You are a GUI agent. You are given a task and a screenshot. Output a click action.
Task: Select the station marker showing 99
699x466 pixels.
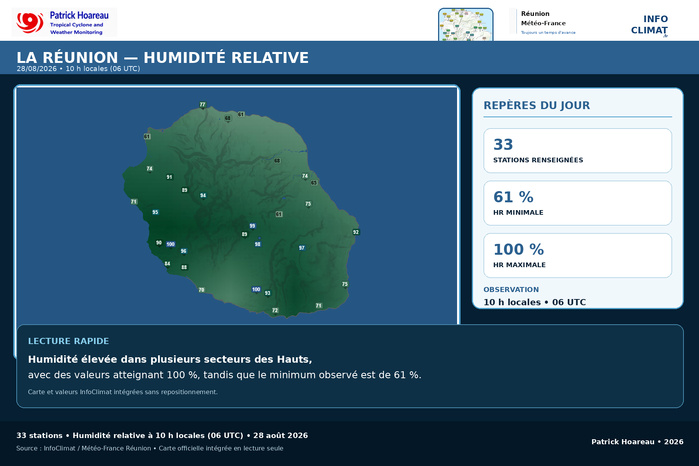pyautogui.click(x=252, y=226)
